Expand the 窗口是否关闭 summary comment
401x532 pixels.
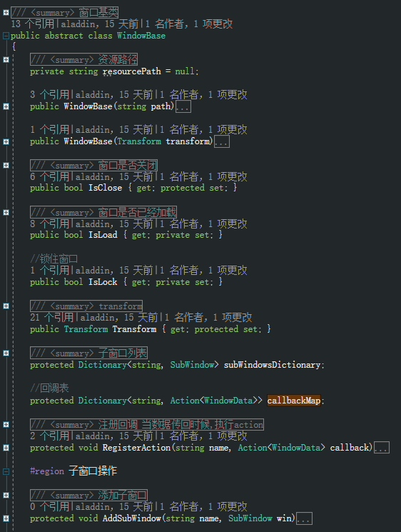[x=6, y=165]
